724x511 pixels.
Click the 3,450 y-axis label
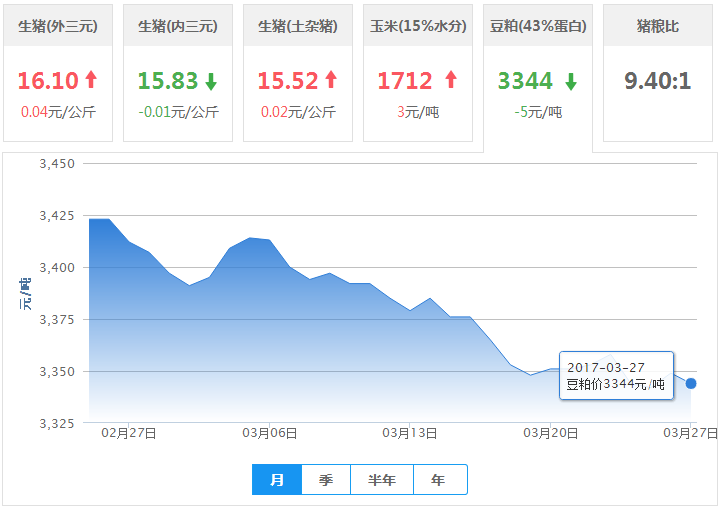57,163
